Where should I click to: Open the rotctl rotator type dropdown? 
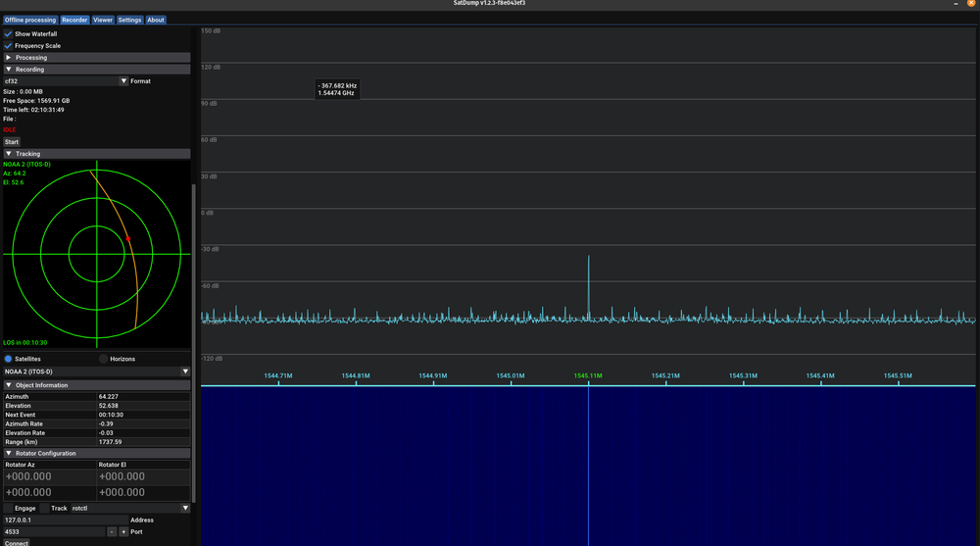pyautogui.click(x=185, y=508)
